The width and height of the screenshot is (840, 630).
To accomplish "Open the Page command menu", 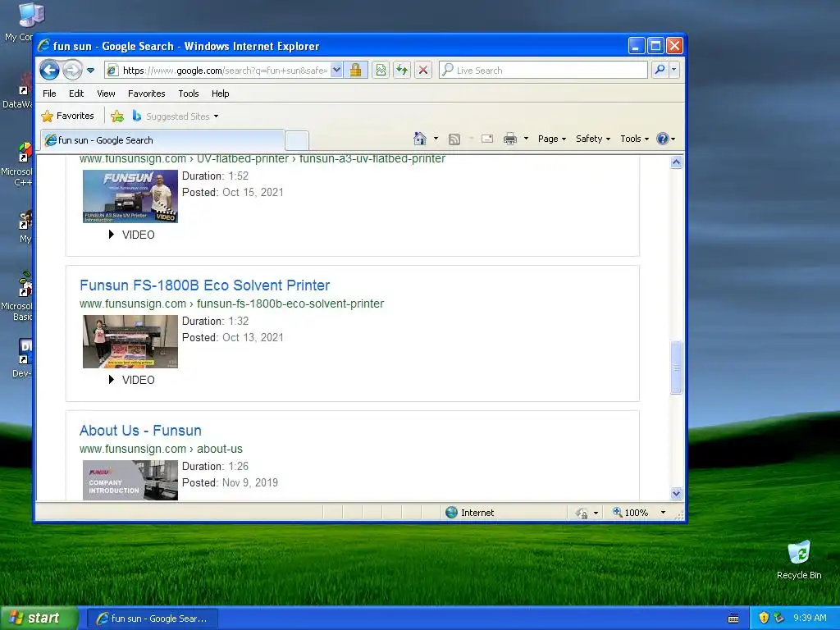I will (x=552, y=139).
